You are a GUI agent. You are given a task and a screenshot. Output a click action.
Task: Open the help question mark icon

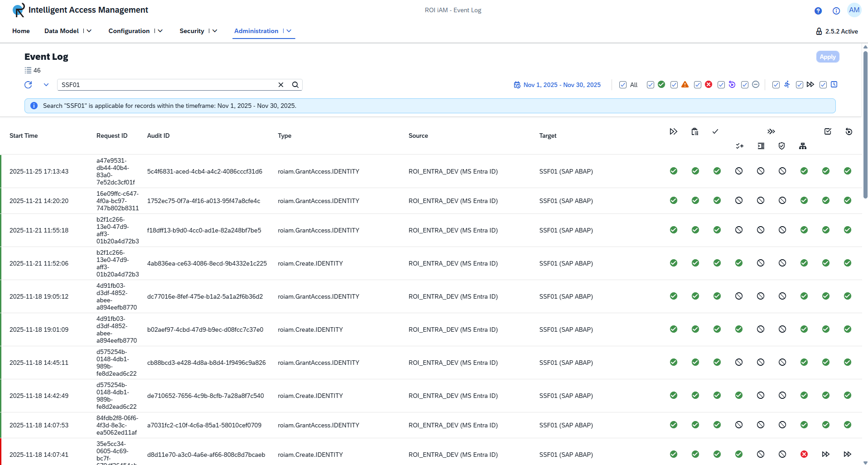click(x=818, y=11)
